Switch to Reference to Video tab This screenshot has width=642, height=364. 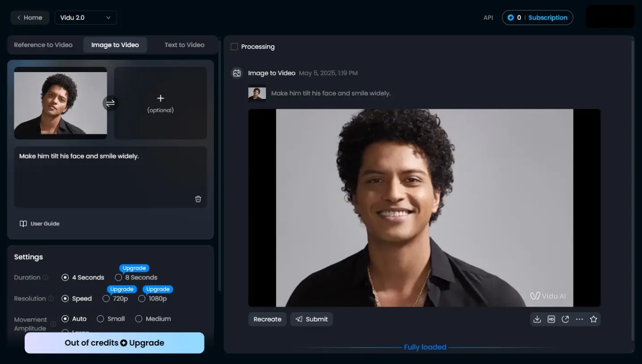[x=43, y=45]
